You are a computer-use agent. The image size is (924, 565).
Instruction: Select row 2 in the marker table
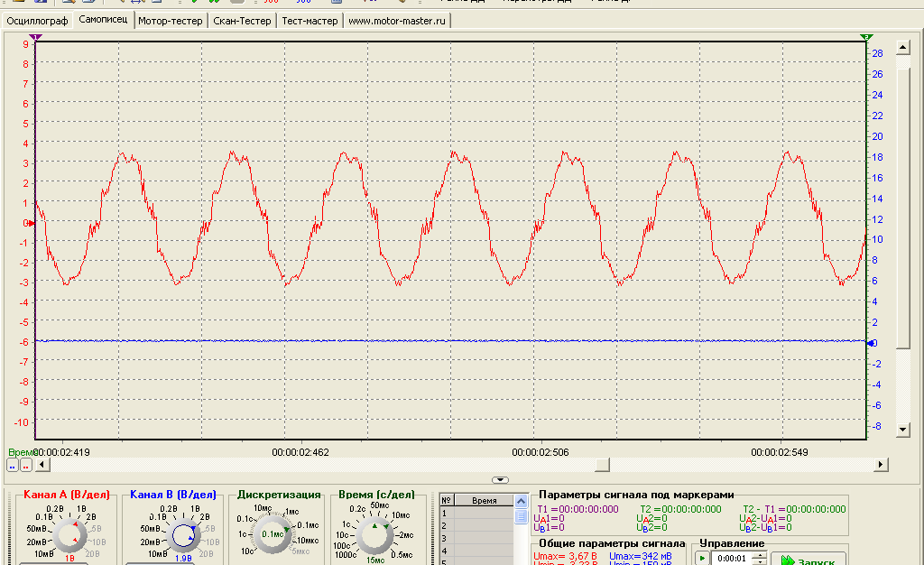coord(476,526)
